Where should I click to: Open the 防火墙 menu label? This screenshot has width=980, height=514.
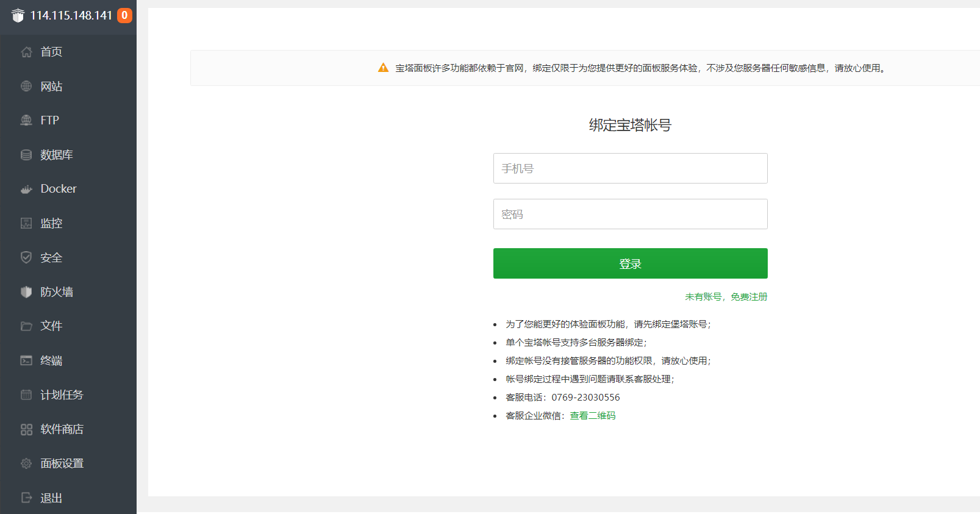point(57,292)
